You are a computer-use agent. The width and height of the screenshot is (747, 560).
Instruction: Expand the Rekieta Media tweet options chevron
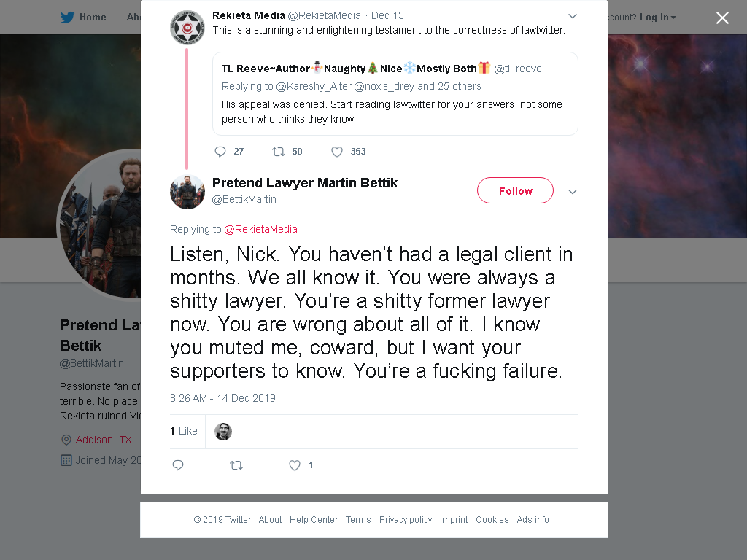[x=573, y=16]
